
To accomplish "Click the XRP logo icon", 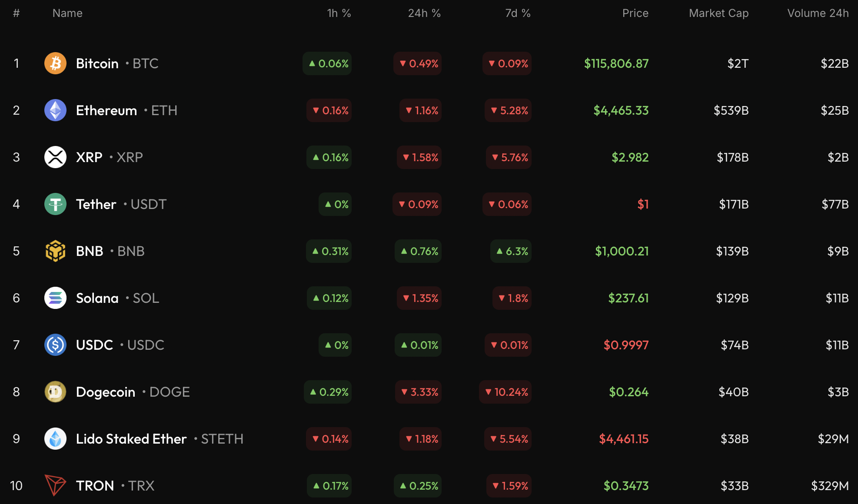I will (55, 157).
